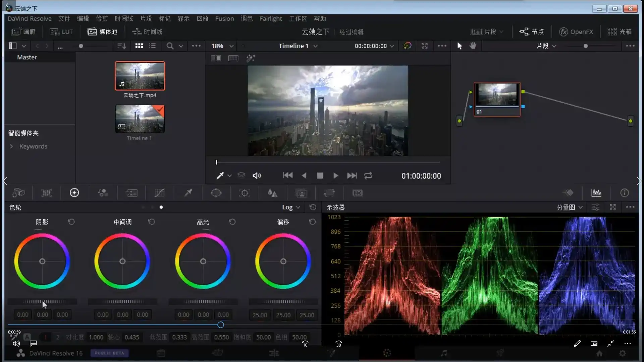The height and width of the screenshot is (362, 644).
Task: Click the OpenFX button
Action: point(576,32)
